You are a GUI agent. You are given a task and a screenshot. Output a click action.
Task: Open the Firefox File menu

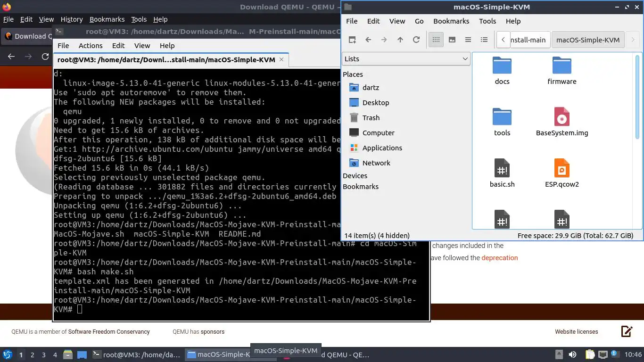(x=8, y=19)
